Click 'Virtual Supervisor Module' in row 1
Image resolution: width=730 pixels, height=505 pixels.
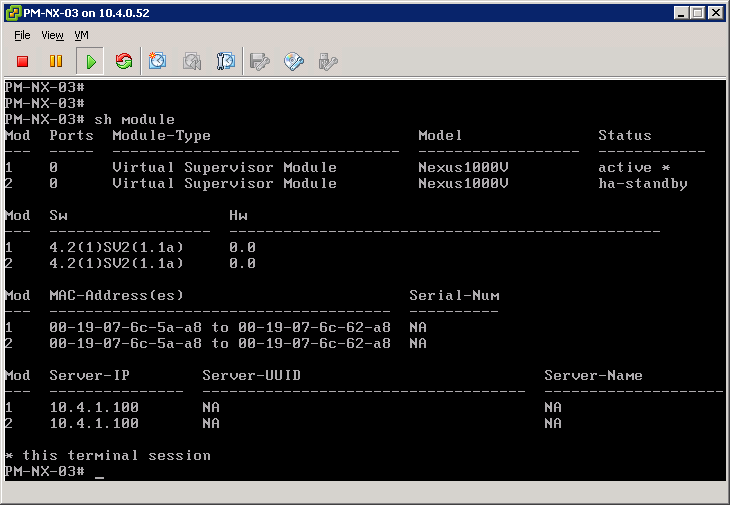pos(224,168)
